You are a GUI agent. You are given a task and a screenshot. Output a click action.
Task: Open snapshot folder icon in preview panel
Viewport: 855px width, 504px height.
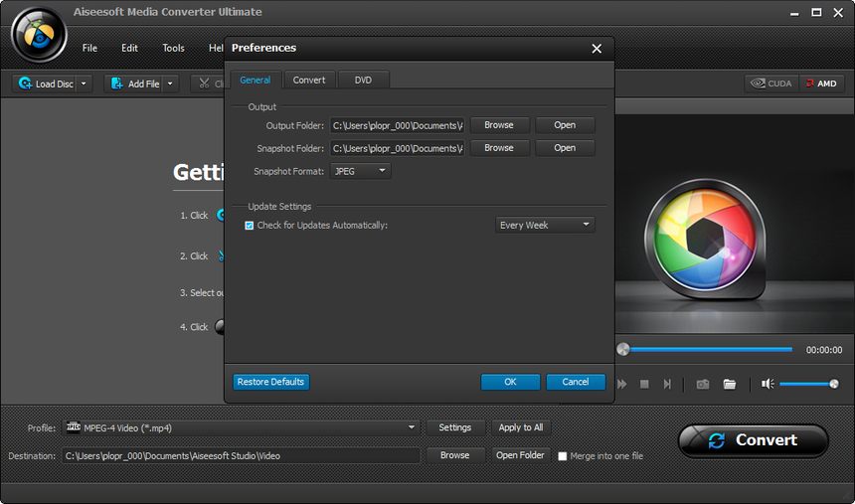730,384
